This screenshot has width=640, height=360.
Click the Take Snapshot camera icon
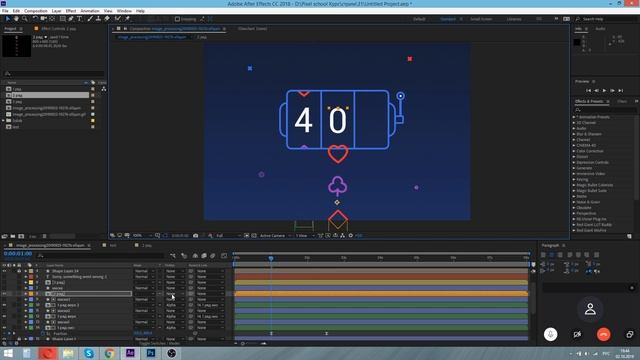click(196, 236)
